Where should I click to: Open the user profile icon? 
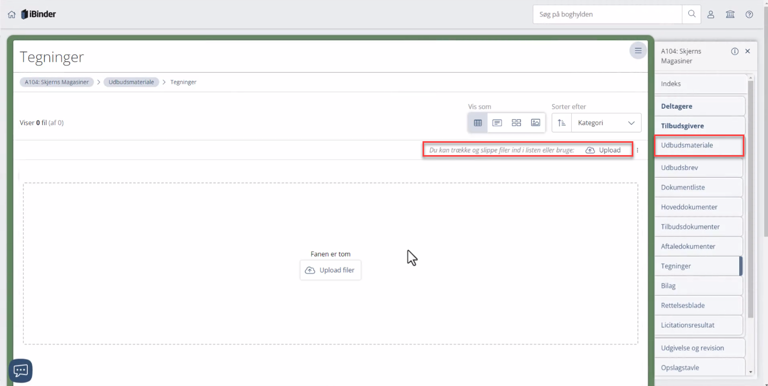(711, 15)
